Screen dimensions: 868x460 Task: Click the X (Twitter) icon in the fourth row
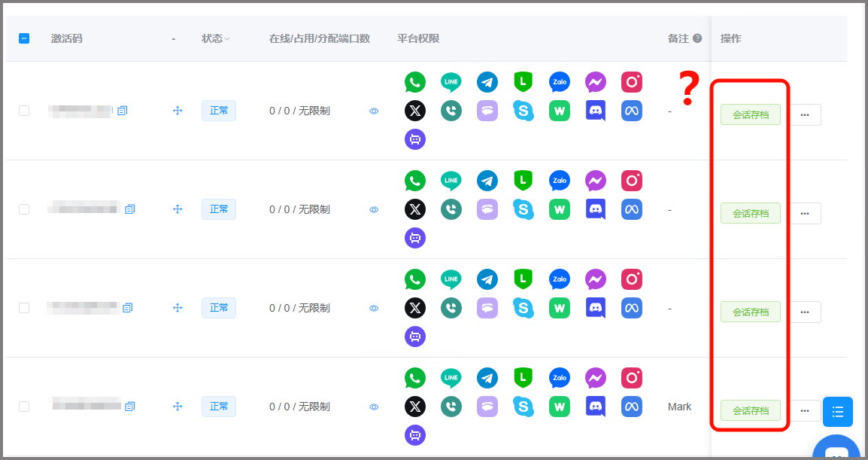[x=414, y=407]
